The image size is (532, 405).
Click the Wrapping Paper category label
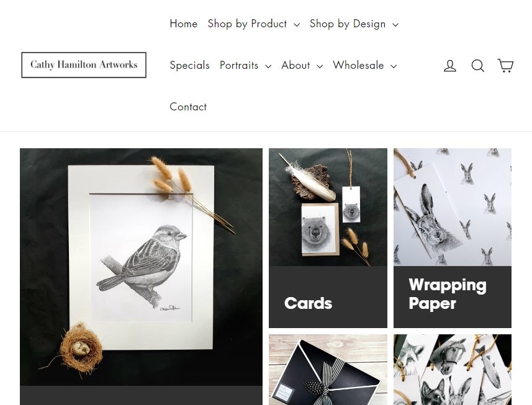click(x=448, y=293)
